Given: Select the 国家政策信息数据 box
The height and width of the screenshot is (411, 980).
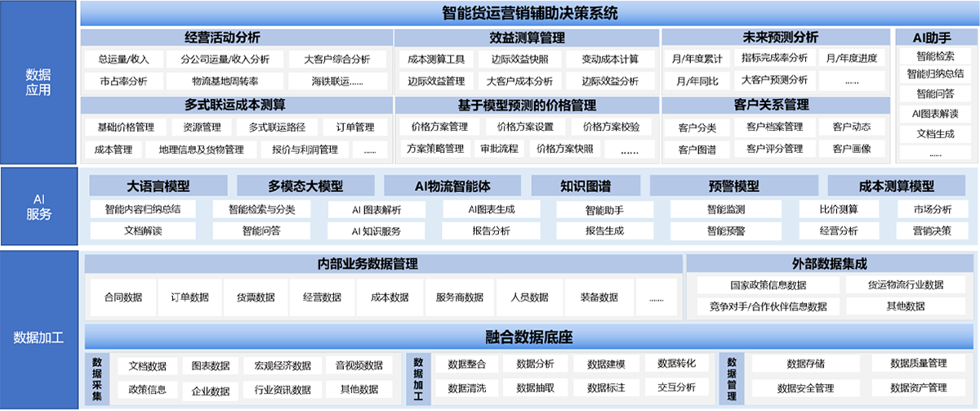Looking at the screenshot, I should point(768,285).
